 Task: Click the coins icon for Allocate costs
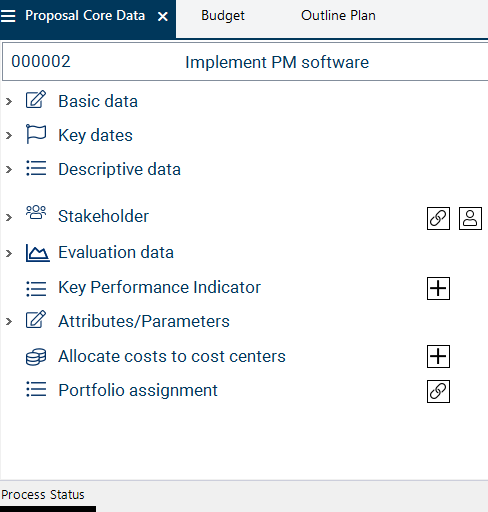36,357
